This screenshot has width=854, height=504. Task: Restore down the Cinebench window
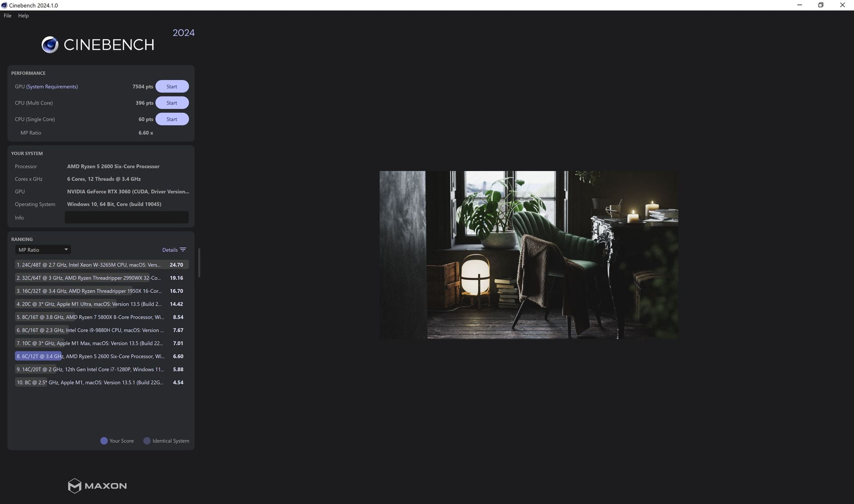821,5
